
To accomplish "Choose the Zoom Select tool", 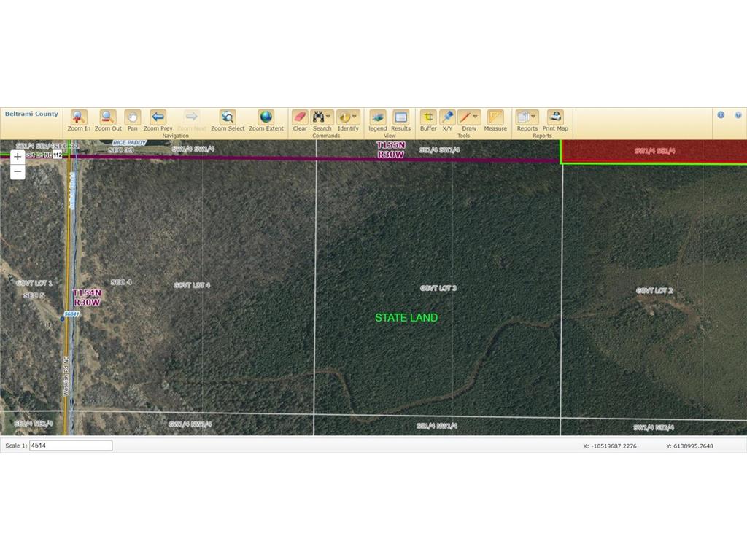I will coord(228,117).
